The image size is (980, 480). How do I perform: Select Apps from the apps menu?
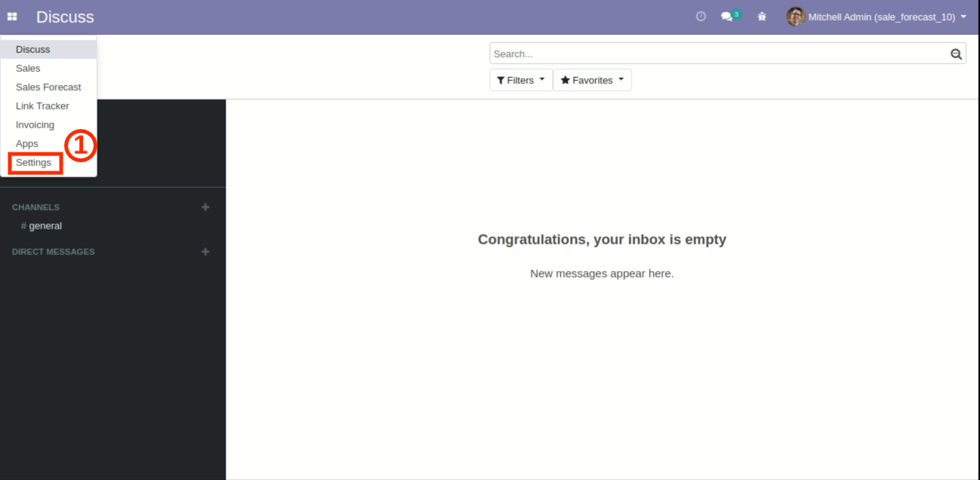27,144
